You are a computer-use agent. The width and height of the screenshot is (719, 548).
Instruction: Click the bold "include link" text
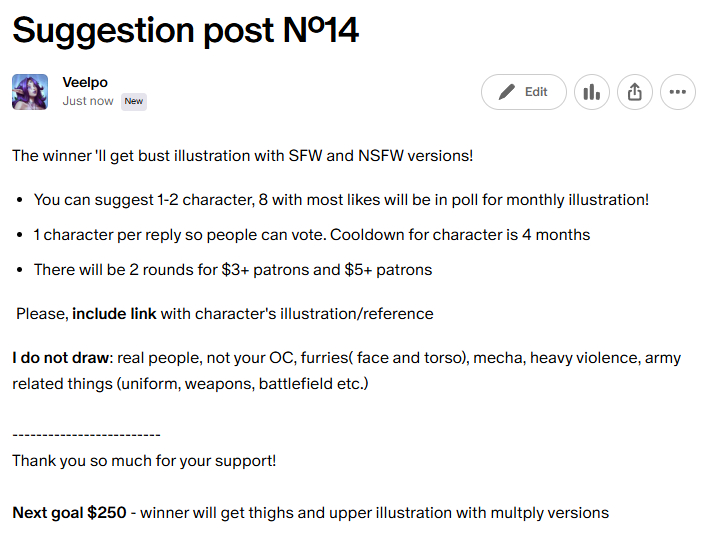point(114,313)
